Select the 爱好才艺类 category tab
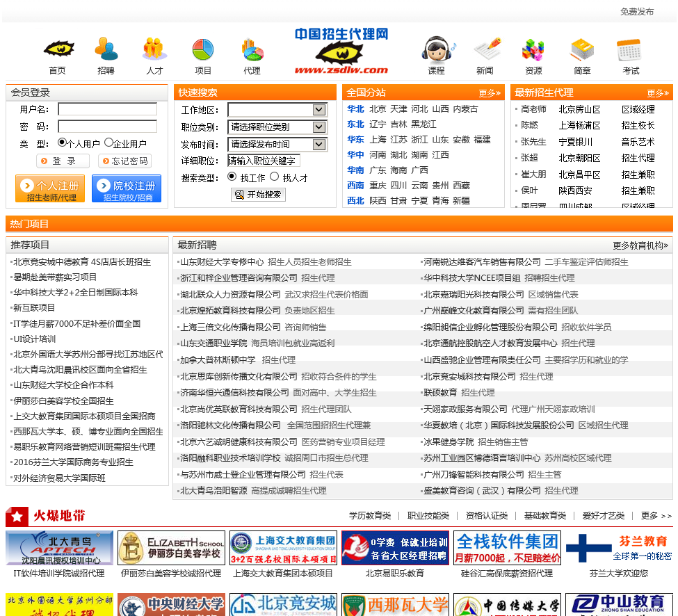The width and height of the screenshot is (678, 616). [x=604, y=516]
